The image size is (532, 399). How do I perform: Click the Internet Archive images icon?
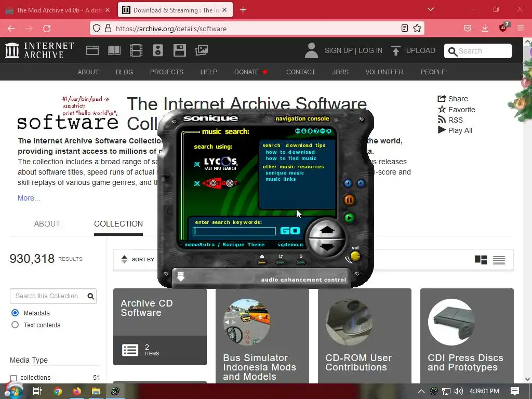tap(202, 50)
